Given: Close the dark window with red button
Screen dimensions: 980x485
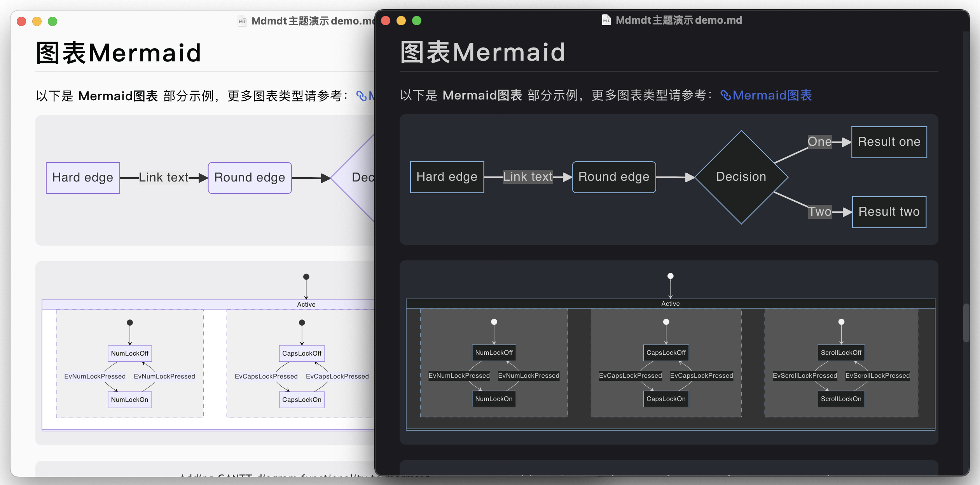Looking at the screenshot, I should (x=386, y=21).
